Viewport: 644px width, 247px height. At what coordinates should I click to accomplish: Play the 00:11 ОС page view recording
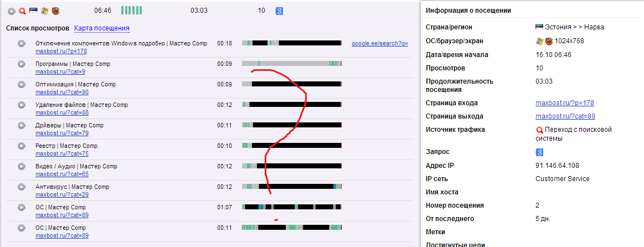(x=22, y=228)
